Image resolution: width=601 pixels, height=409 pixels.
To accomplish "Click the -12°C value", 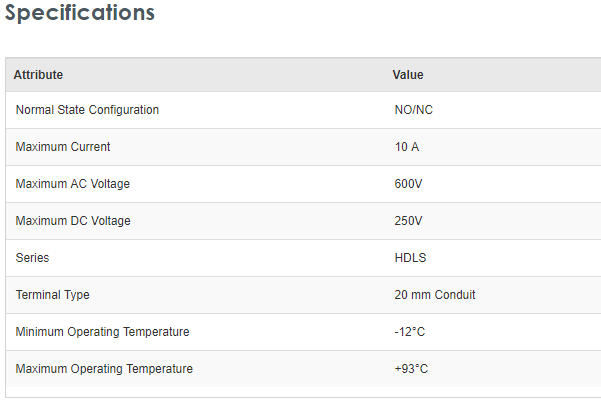I will pos(411,332).
